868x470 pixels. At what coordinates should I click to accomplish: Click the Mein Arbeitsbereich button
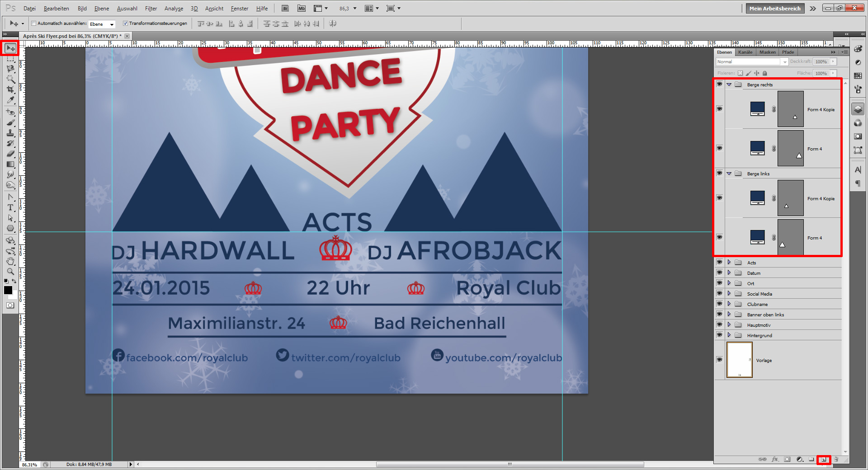[774, 8]
